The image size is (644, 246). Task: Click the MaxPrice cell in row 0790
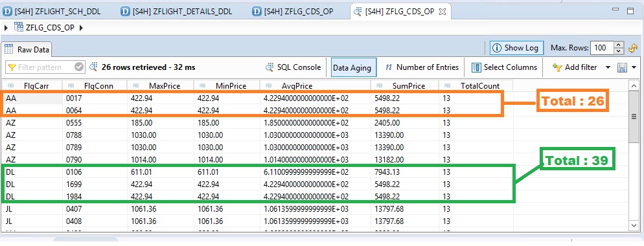pos(161,160)
